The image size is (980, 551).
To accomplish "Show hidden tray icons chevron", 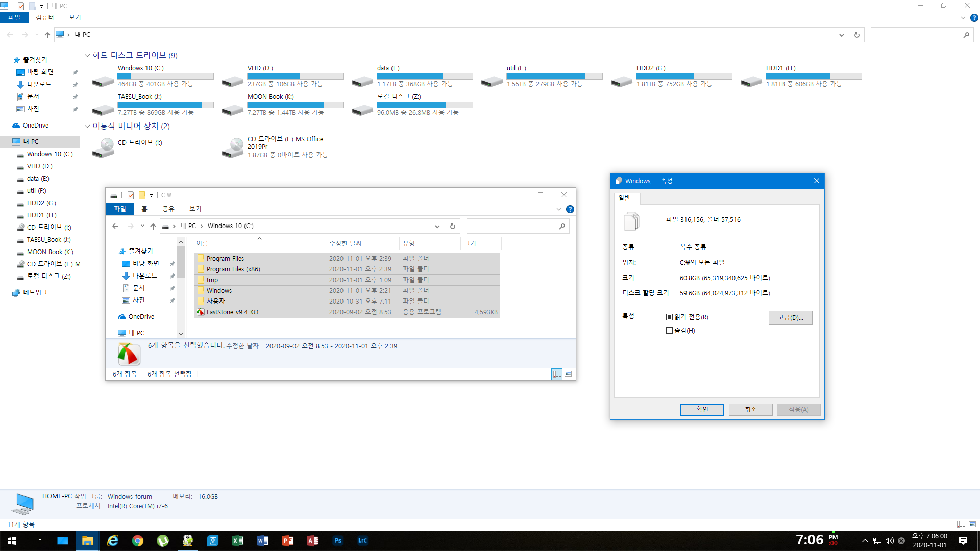I will click(865, 541).
